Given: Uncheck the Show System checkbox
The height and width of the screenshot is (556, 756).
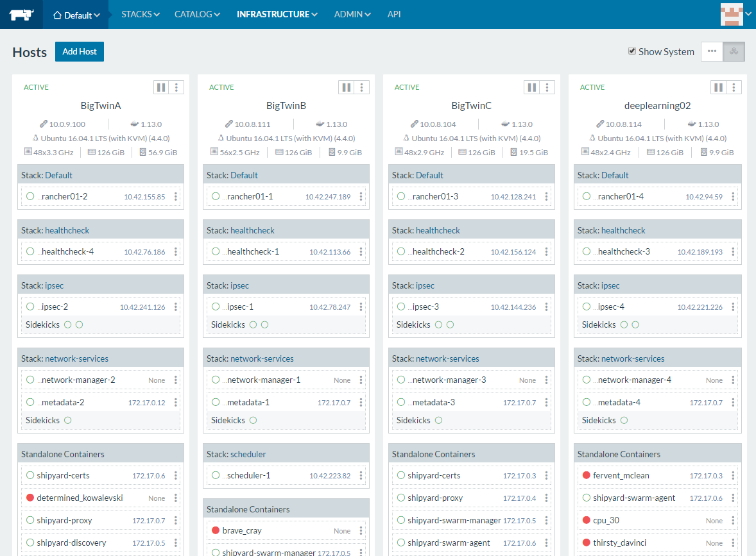Looking at the screenshot, I should tap(632, 51).
